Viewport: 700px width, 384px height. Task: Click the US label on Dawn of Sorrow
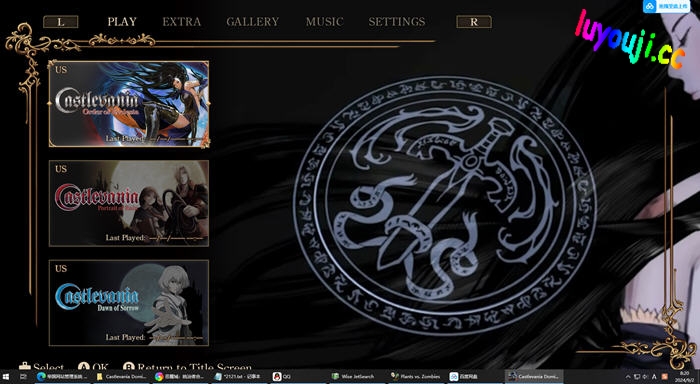click(x=61, y=268)
